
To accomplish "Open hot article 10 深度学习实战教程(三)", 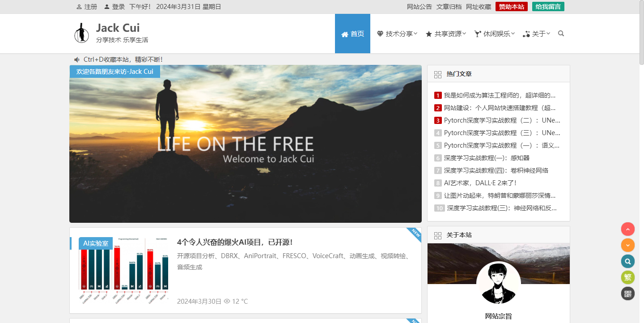I will pyautogui.click(x=502, y=208).
